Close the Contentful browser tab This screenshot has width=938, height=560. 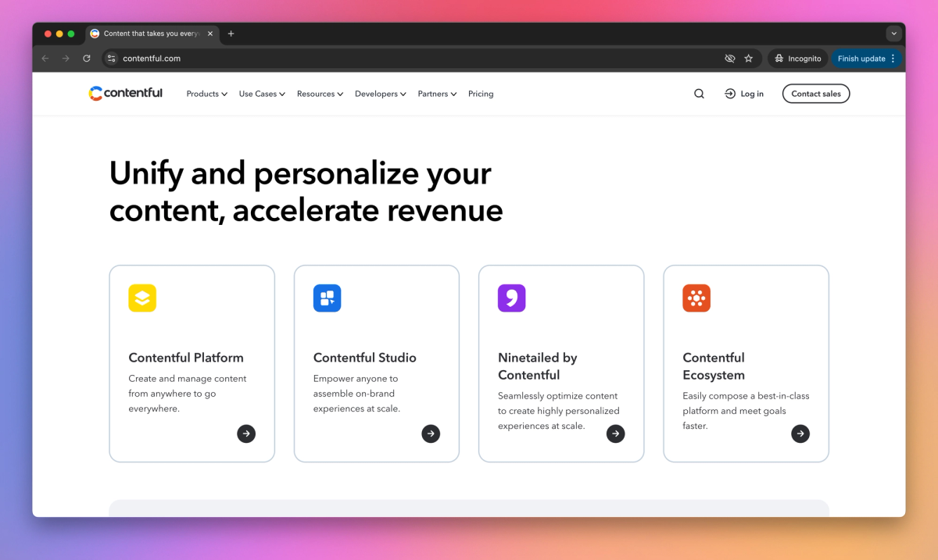click(210, 34)
